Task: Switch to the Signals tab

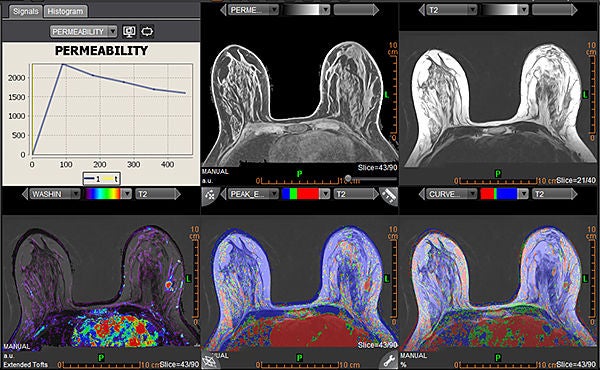Action: pyautogui.click(x=26, y=11)
